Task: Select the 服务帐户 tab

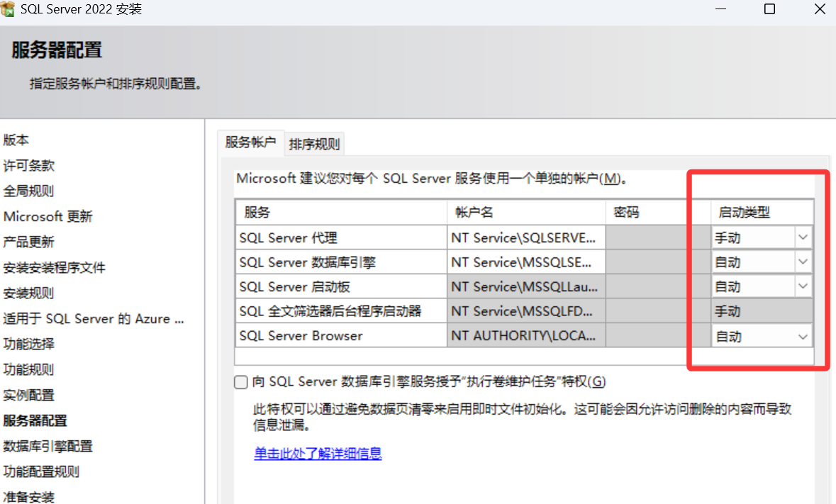Action: 250,142
